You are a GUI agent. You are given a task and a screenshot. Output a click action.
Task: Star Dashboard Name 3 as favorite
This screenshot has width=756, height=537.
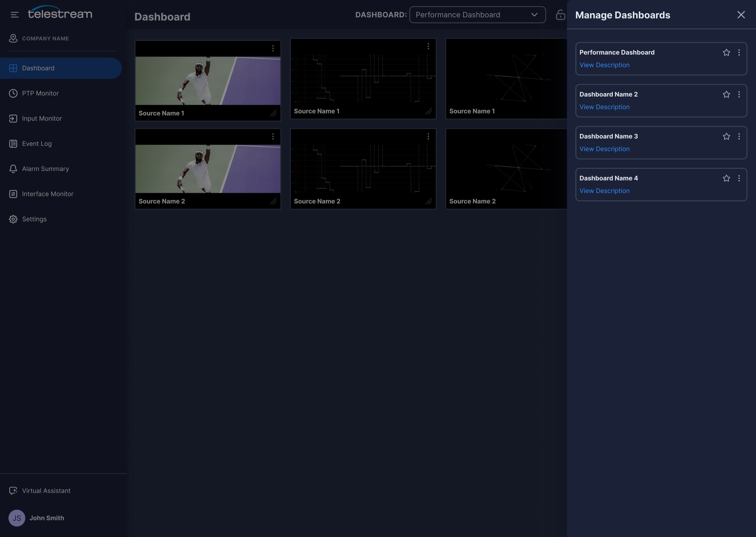726,137
